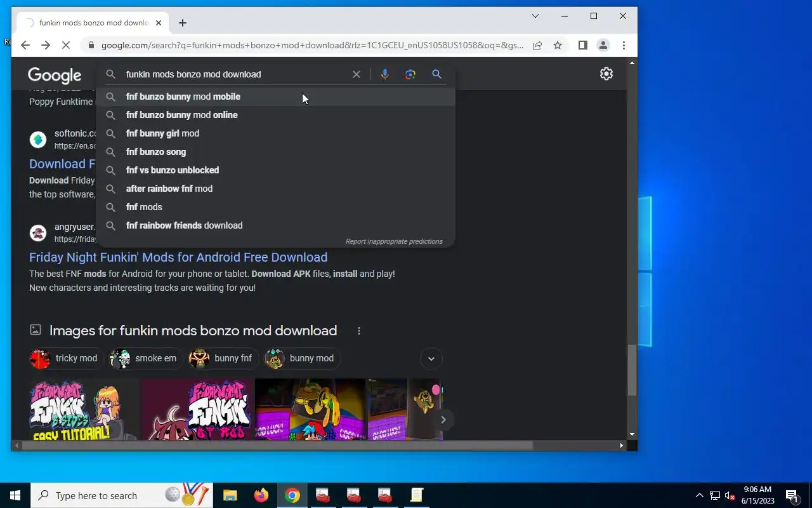The height and width of the screenshot is (508, 812).
Task: Click the softonic site favicon
Action: [38, 140]
